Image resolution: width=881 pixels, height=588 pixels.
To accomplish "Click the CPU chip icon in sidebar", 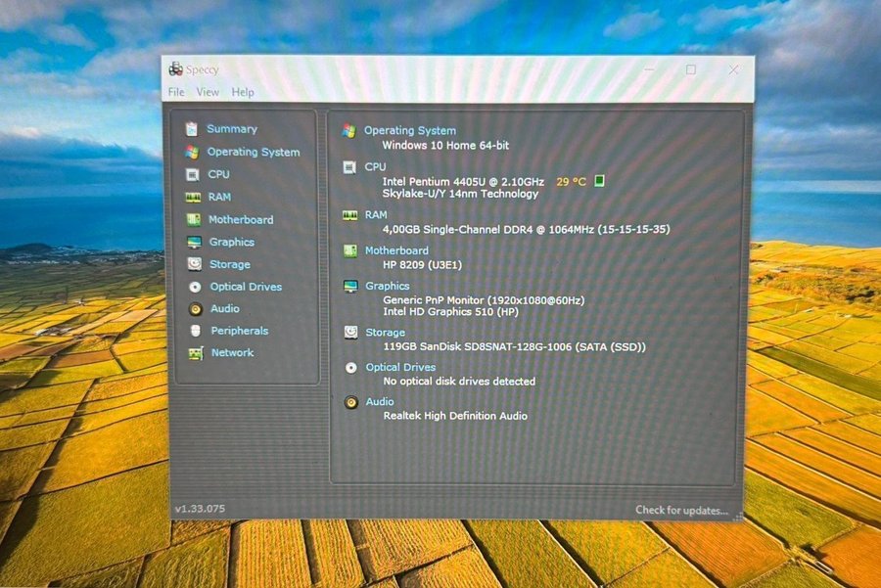I will point(192,175).
